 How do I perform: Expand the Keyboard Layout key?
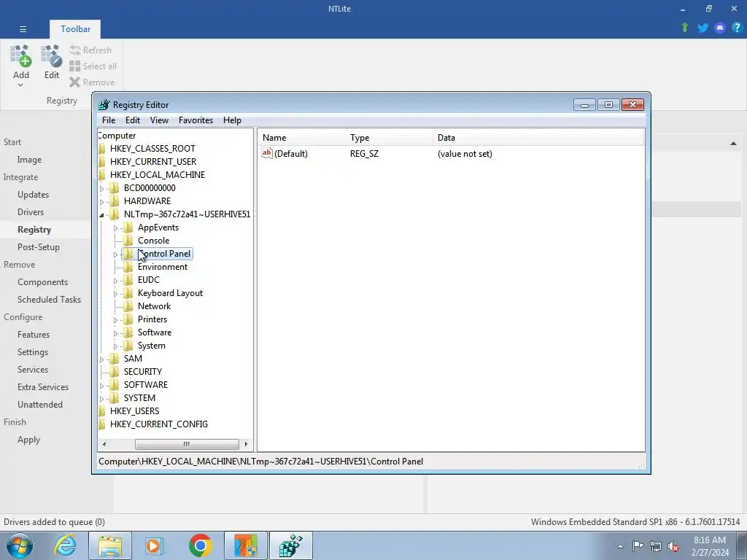point(115,294)
